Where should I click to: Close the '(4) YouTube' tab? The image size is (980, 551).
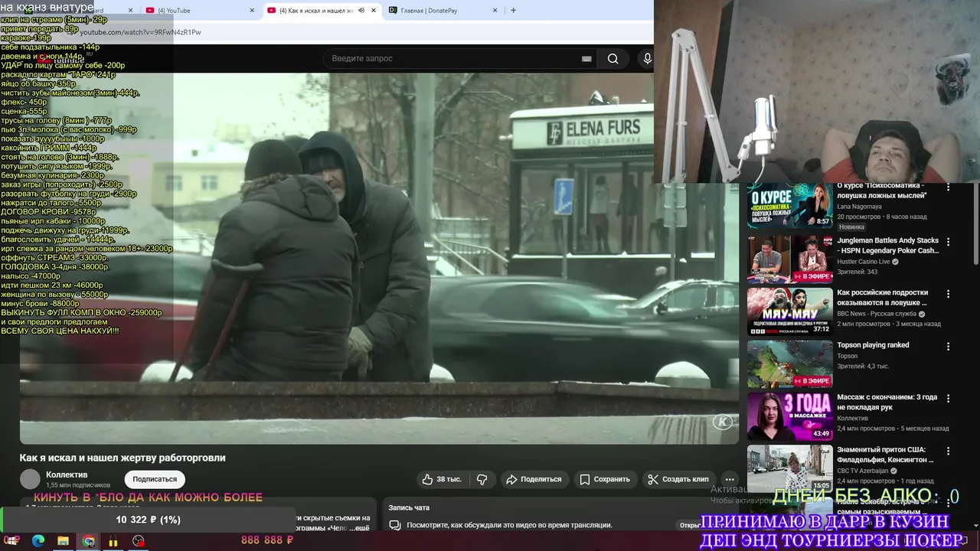(x=252, y=11)
